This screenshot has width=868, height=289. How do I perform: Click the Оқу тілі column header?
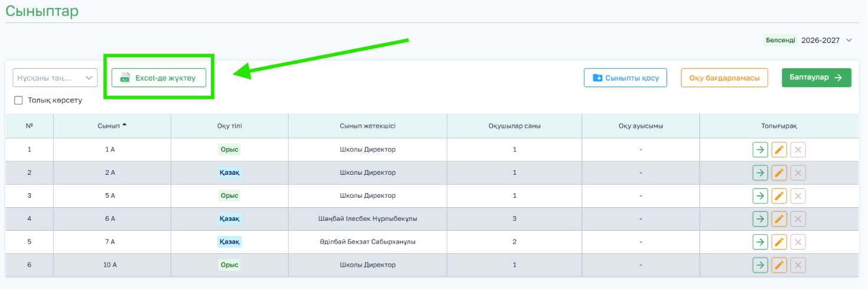click(229, 126)
